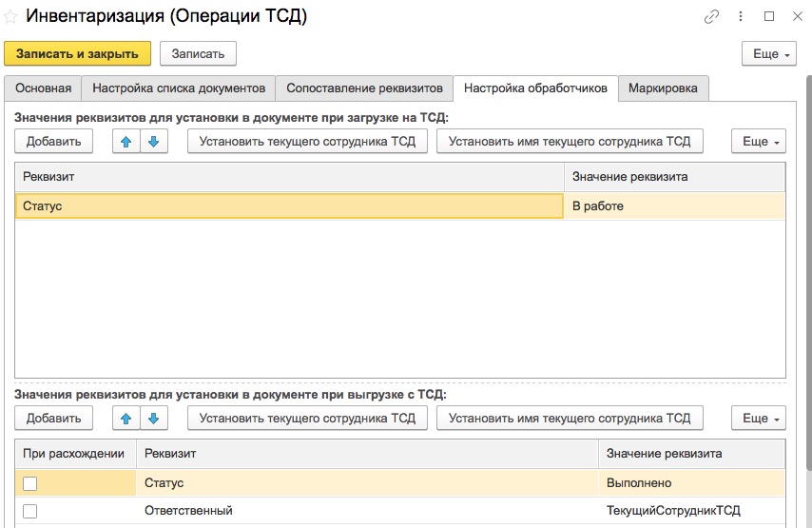Screen dimensions: 812x528
Task: Move row up in the выгрузке с ТСД table
Action: pos(126,419)
